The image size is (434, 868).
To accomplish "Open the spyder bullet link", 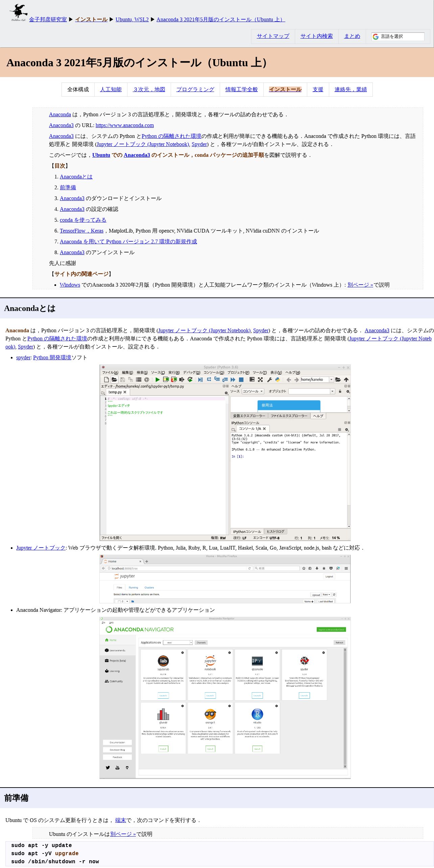I will 23,358.
